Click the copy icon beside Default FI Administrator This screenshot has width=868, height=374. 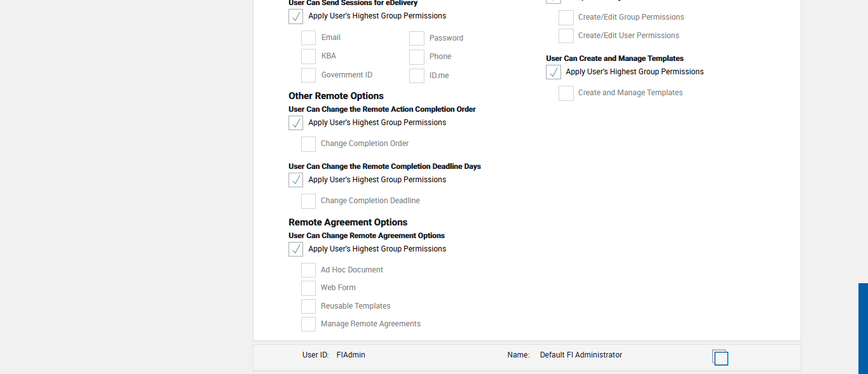point(720,357)
